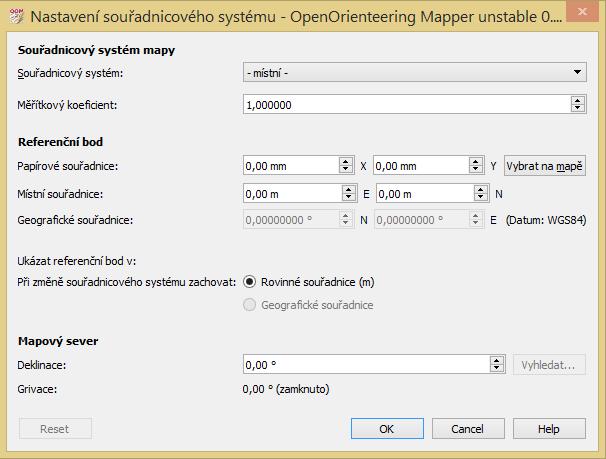
Task: Decrease Místní souřadnice E value
Action: tap(349, 197)
